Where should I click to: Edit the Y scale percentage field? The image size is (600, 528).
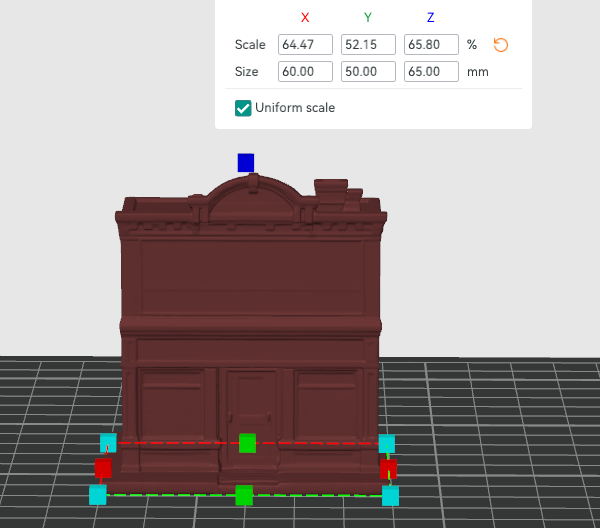tap(368, 44)
